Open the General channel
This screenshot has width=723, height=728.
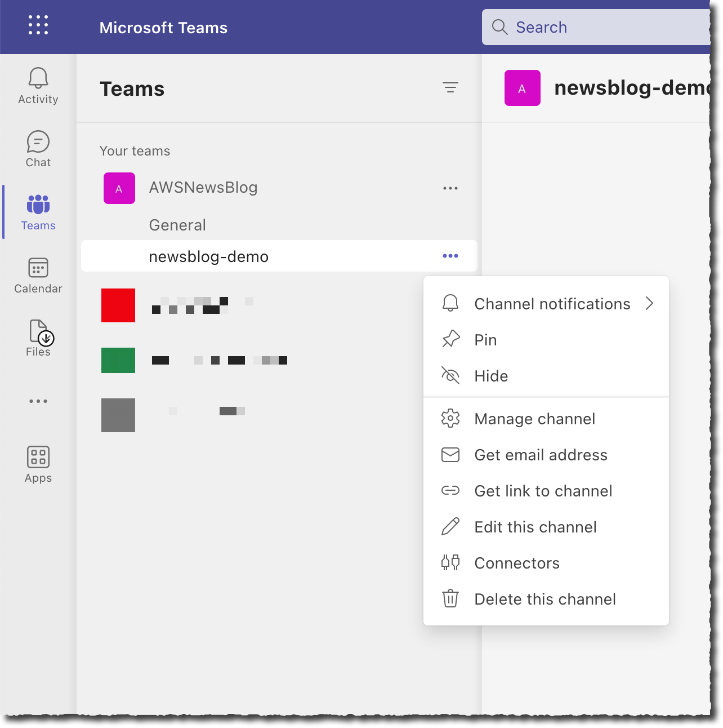point(177,225)
